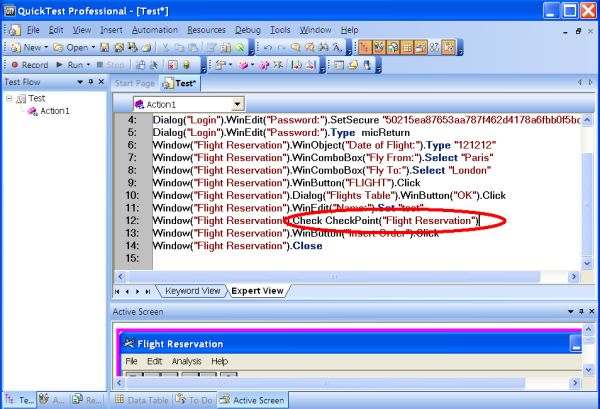Open the New button dropdown arrow
The image size is (600, 409).
pos(46,47)
